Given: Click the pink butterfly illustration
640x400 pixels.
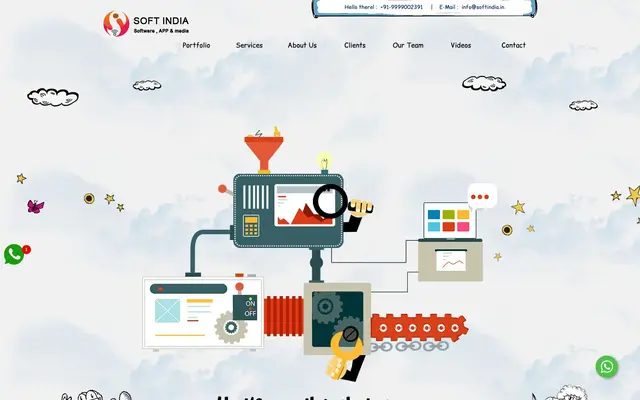Looking at the screenshot, I should click(36, 206).
